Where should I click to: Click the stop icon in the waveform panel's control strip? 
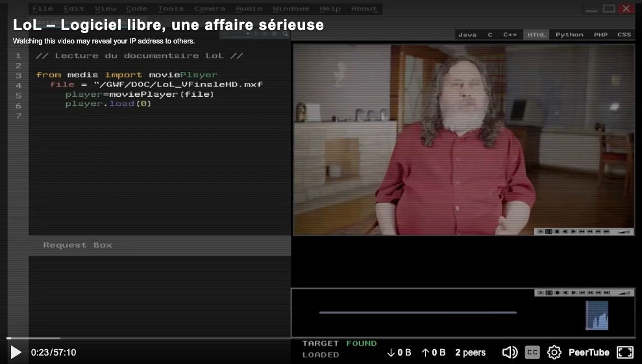coord(557,293)
